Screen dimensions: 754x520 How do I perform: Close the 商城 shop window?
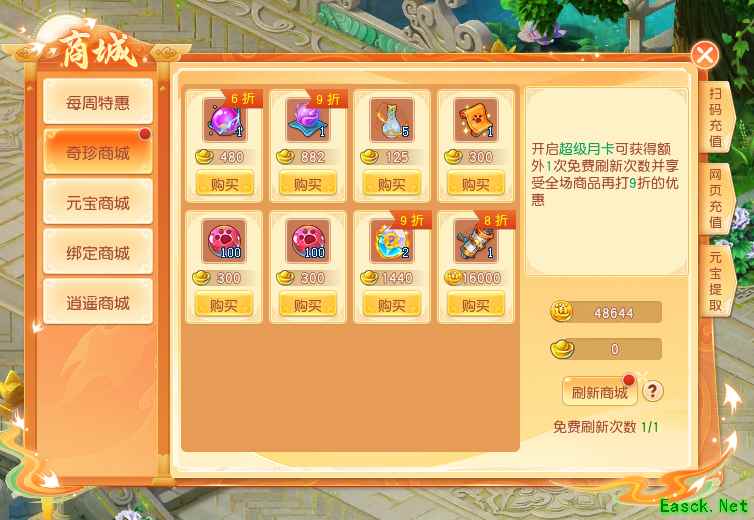705,55
